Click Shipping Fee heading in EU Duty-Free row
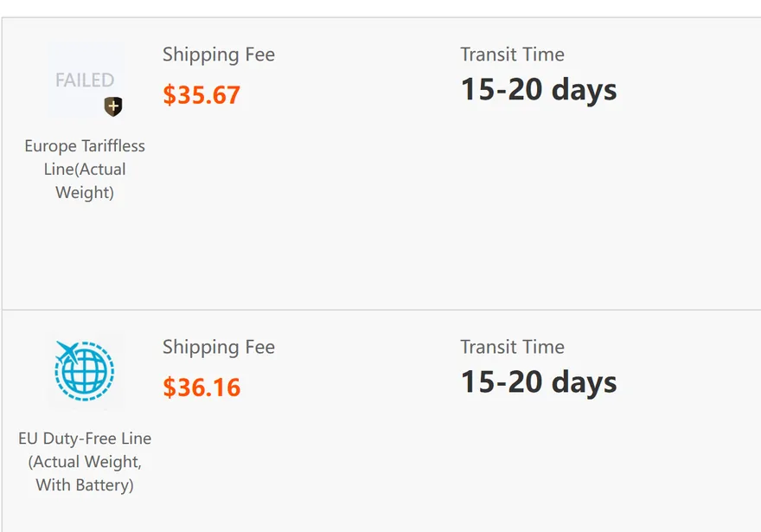 [219, 347]
